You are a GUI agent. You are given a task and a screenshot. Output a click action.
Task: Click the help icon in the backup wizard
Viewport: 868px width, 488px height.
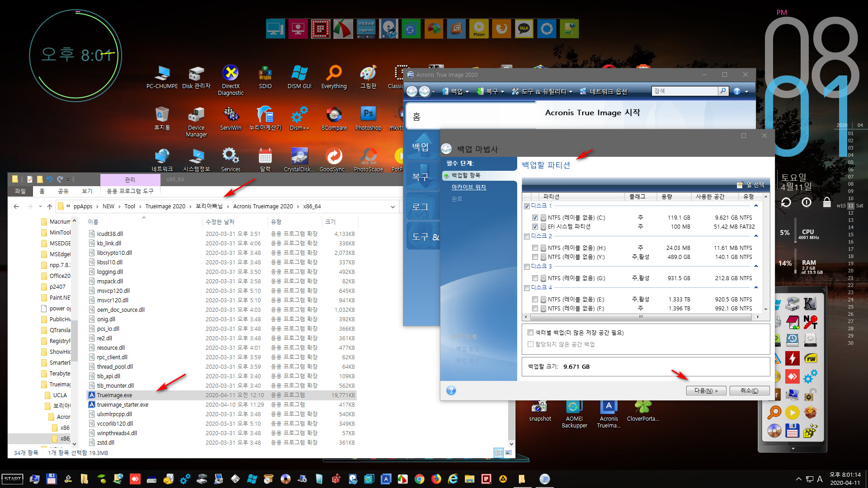coord(451,390)
